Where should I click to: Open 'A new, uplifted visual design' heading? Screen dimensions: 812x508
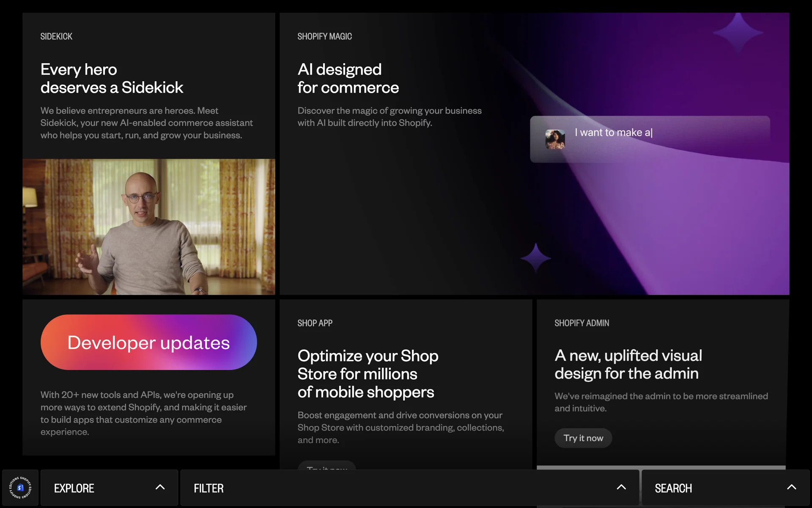pyautogui.click(x=628, y=364)
